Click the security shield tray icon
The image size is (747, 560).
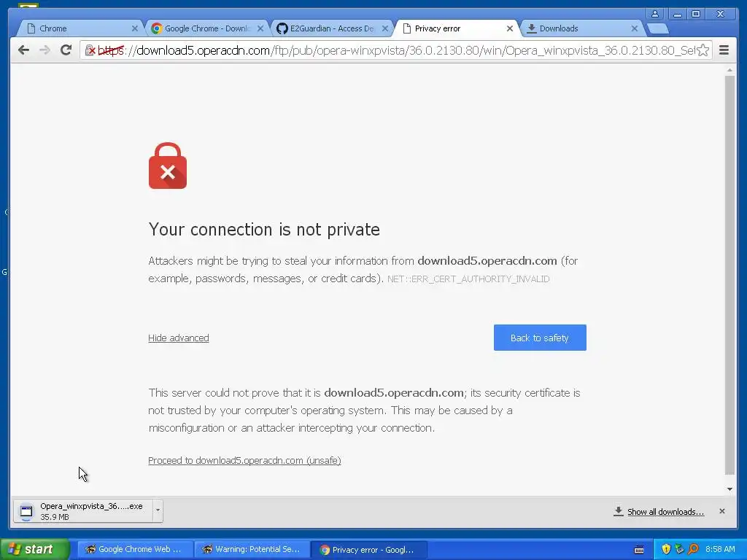pyautogui.click(x=666, y=549)
